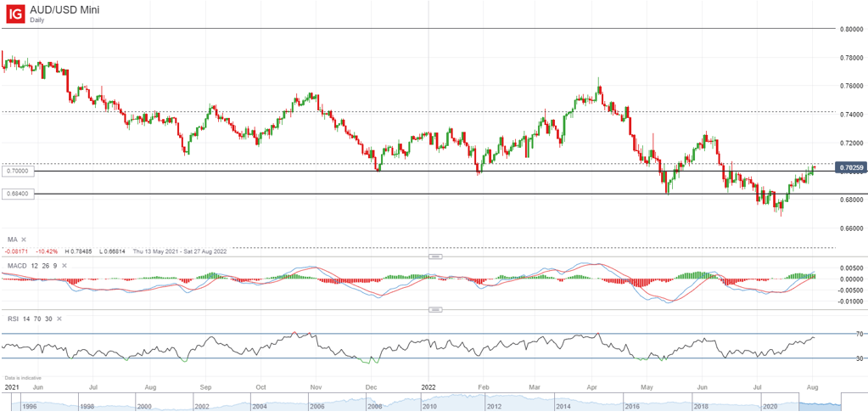Click the resize handle above the MACD panel

point(435,257)
